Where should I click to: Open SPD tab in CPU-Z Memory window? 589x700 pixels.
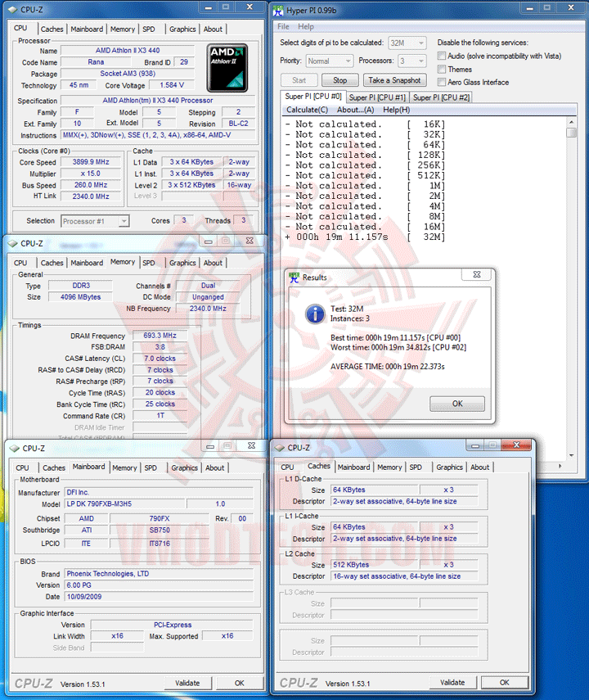tap(149, 263)
